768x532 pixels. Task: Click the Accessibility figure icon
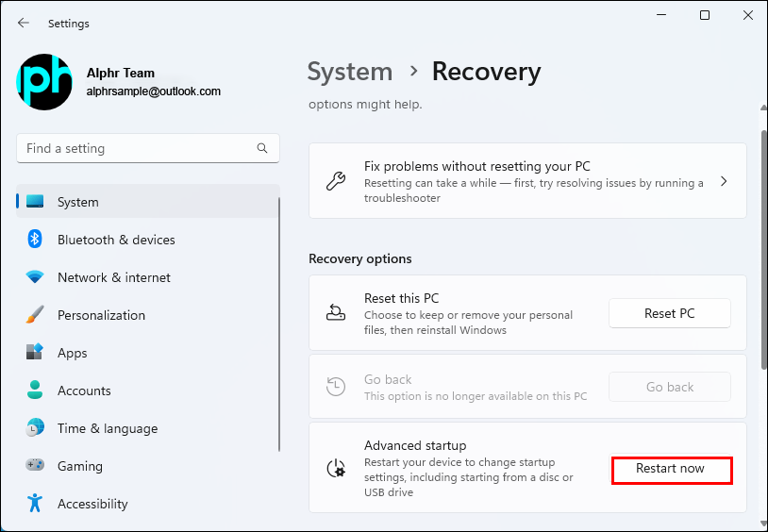35,504
